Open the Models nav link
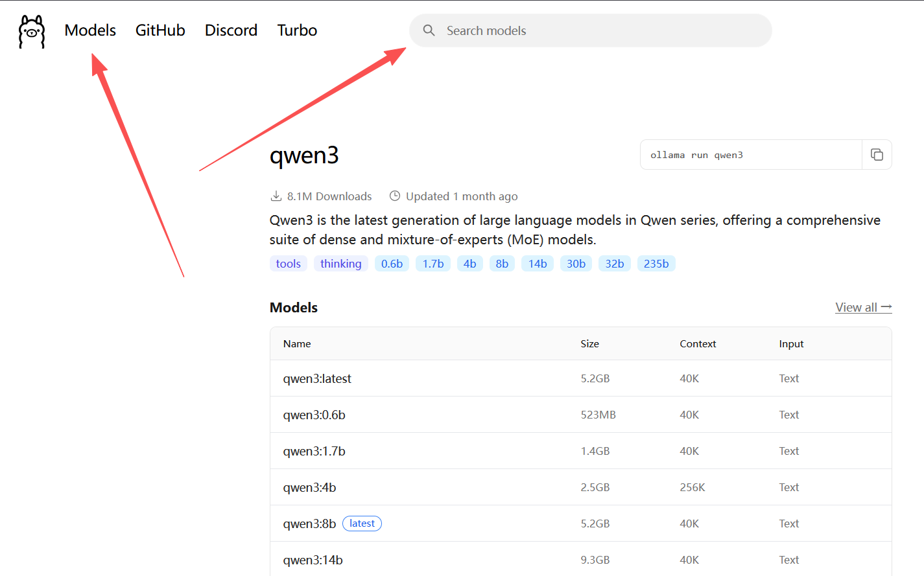This screenshot has width=924, height=576. [x=90, y=30]
